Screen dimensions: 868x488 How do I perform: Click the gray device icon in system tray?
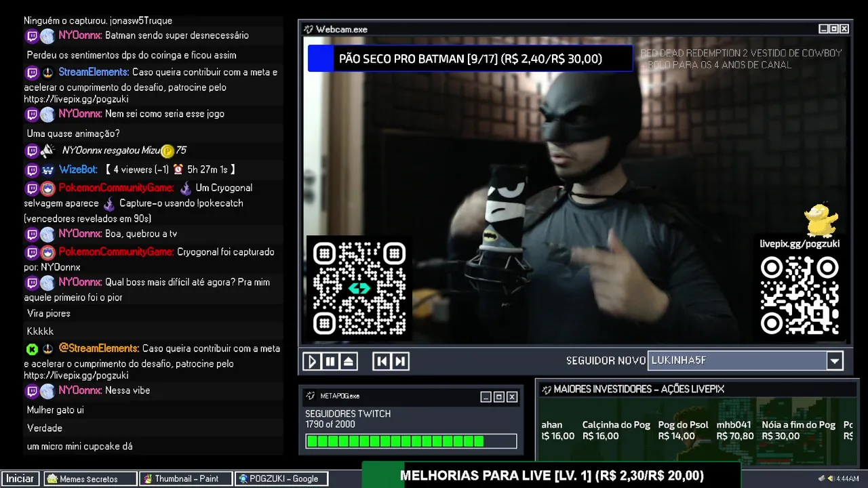(x=821, y=479)
